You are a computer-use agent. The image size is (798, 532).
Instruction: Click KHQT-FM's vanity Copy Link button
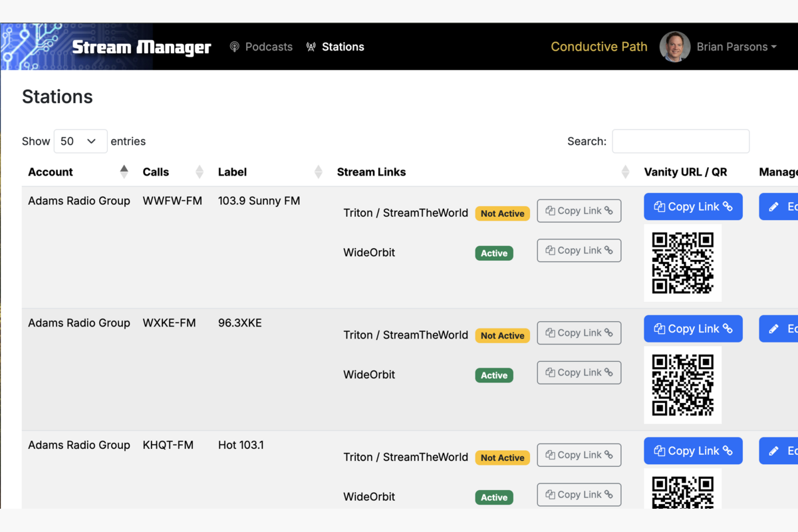(x=693, y=450)
